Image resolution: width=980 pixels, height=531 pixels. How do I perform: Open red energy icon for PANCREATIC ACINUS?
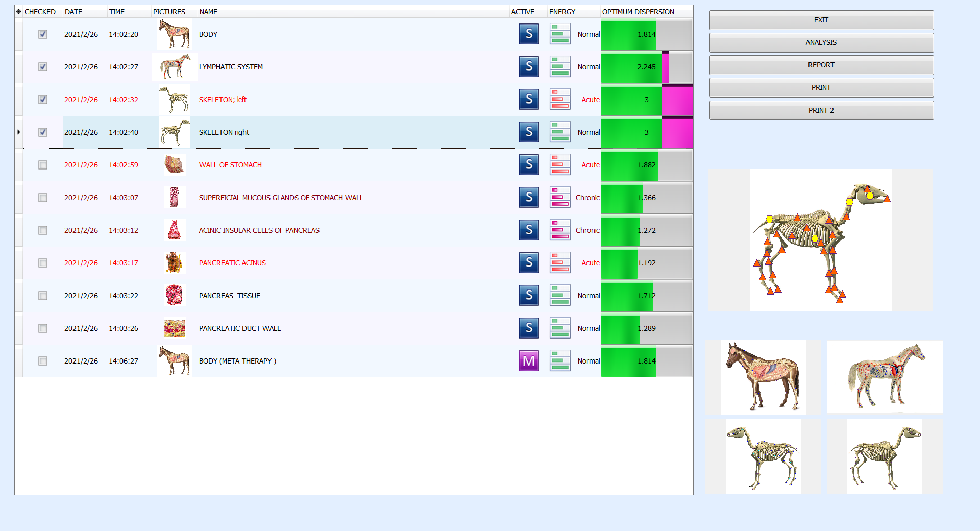tap(560, 263)
